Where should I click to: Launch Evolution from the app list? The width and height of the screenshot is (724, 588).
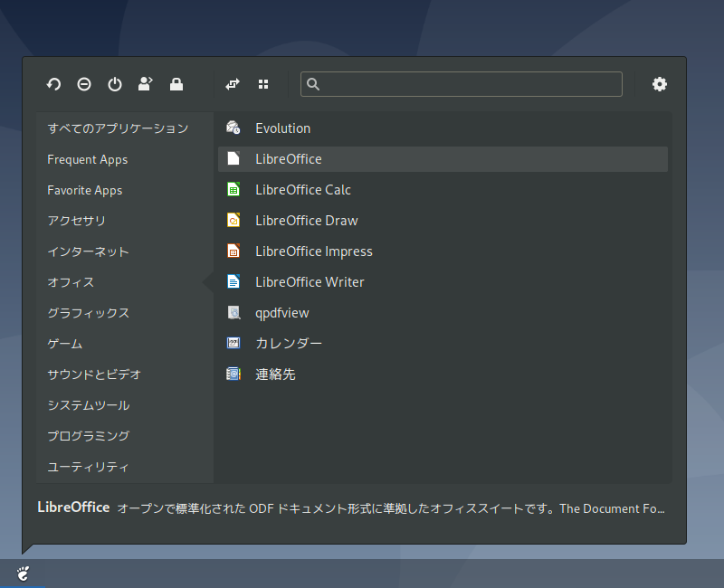point(282,128)
